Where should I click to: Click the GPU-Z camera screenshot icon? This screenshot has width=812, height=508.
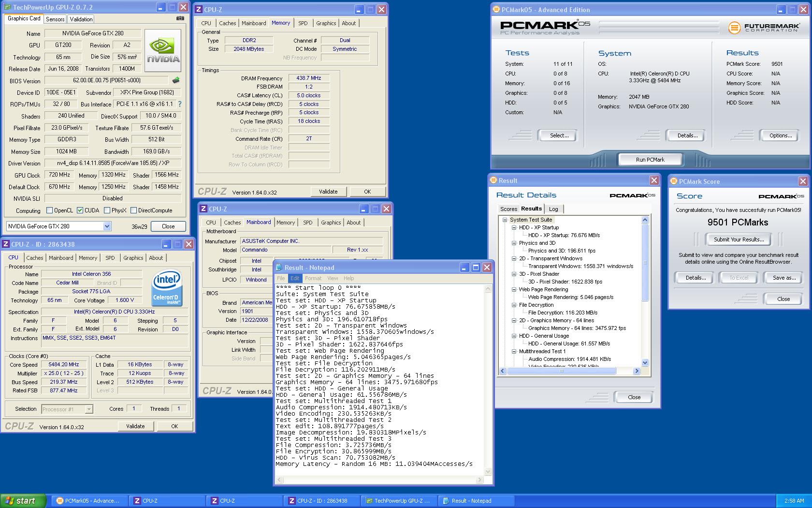[180, 18]
